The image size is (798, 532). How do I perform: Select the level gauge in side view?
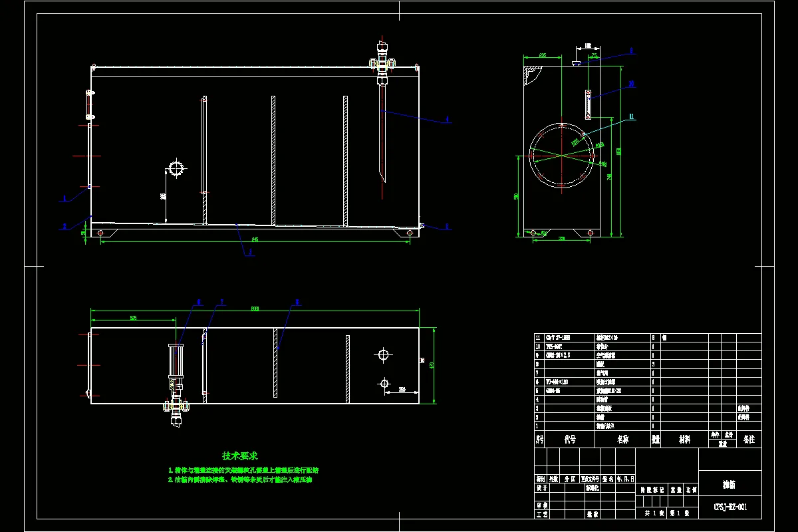coord(588,104)
